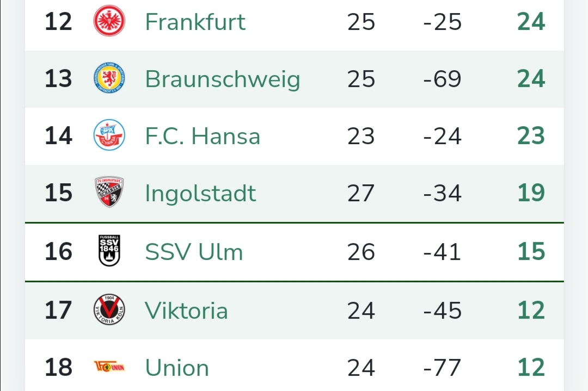Click position number 12 in the table
This screenshot has height=391, width=588.
pyautogui.click(x=58, y=22)
